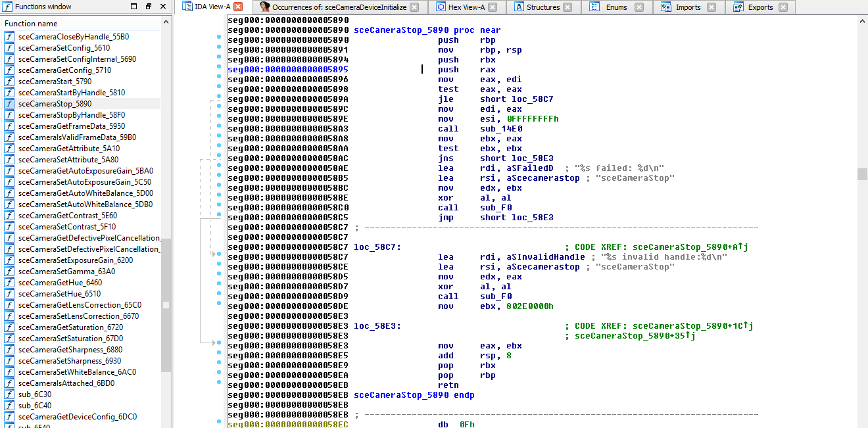
Task: Click the function icon beside sceCameraSetAutoExposureGain_5C50
Action: pos(9,182)
